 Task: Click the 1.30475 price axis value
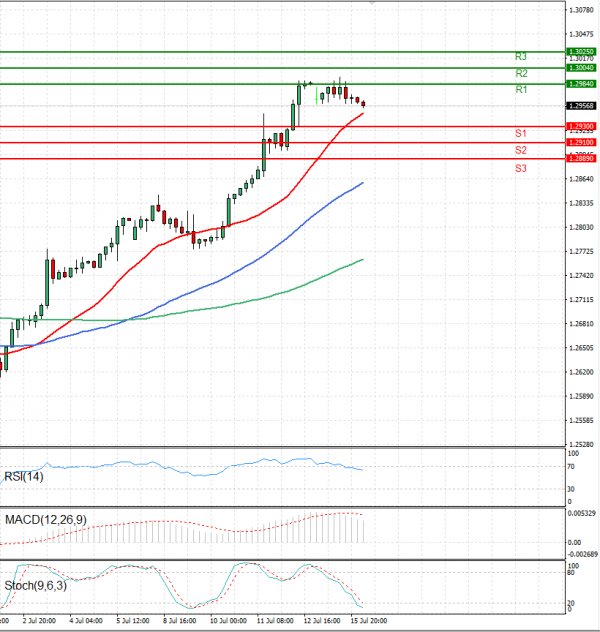[581, 34]
